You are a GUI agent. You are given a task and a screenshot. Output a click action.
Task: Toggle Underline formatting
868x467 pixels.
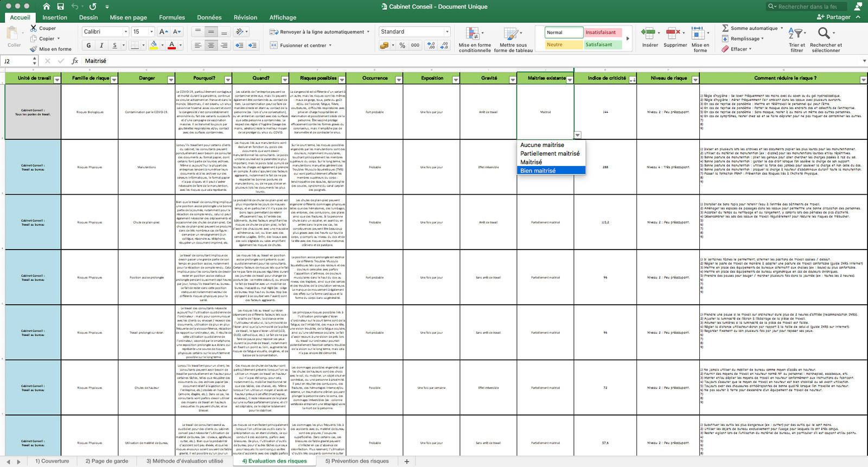pyautogui.click(x=114, y=46)
